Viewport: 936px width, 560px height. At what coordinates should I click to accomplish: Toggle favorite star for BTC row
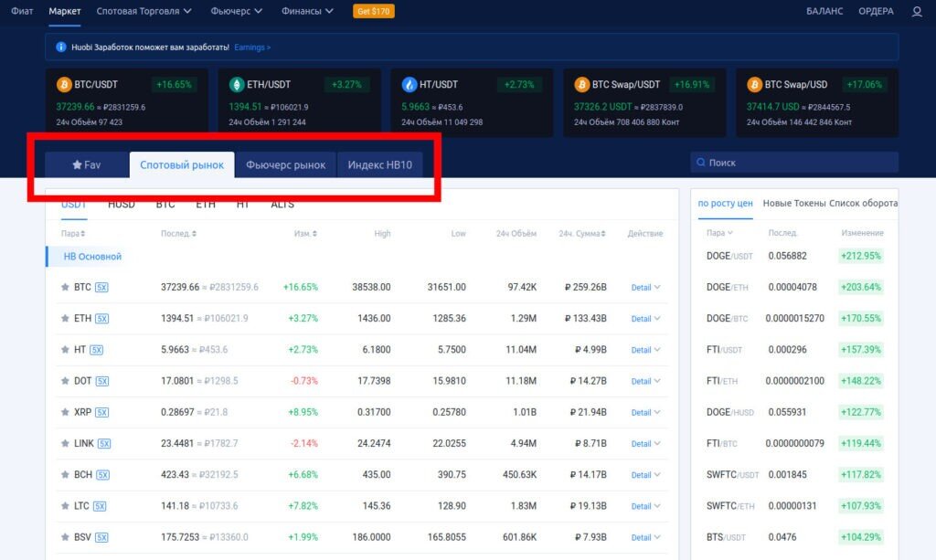(65, 287)
